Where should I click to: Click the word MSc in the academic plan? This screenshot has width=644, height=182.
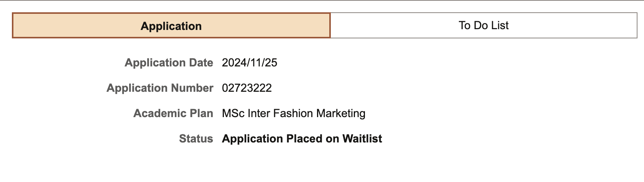tap(233, 113)
